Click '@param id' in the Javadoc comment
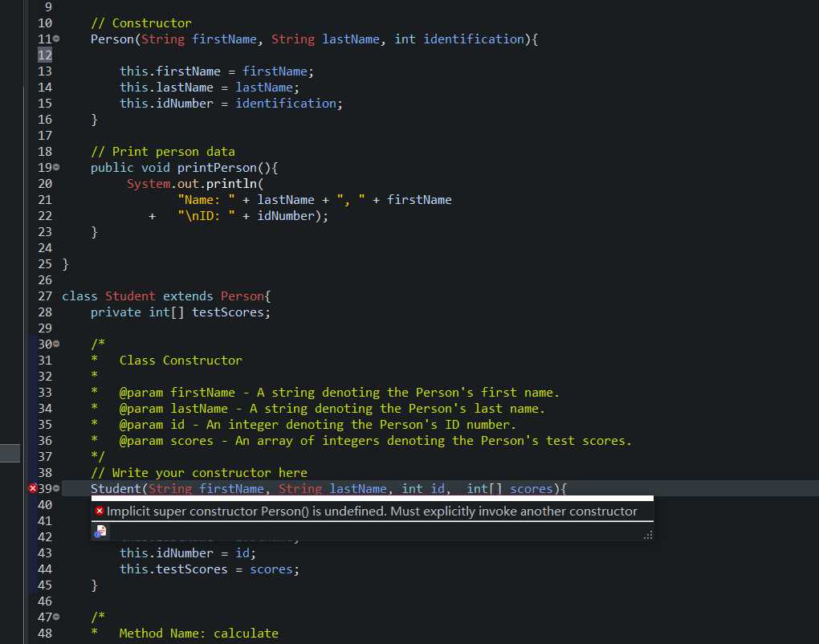 (x=152, y=425)
